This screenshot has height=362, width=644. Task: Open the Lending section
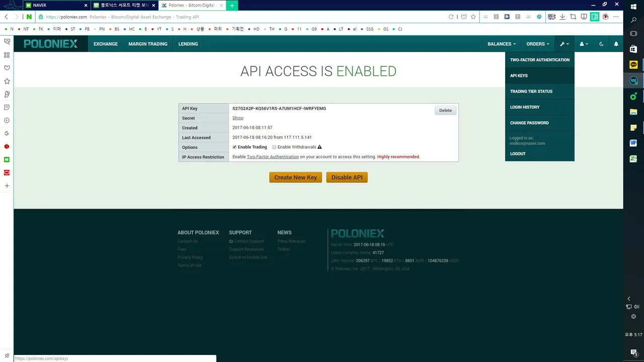click(x=188, y=44)
